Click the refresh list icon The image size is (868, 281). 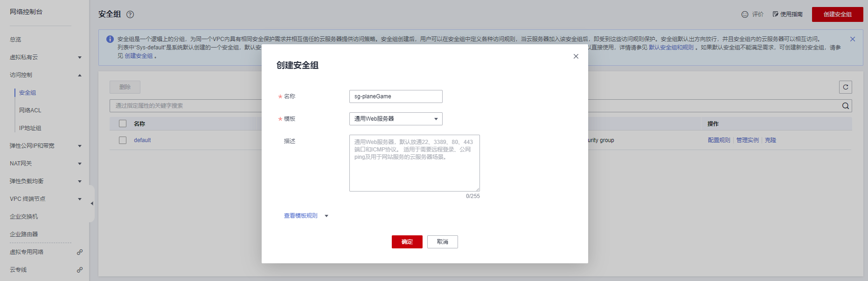[x=846, y=87]
